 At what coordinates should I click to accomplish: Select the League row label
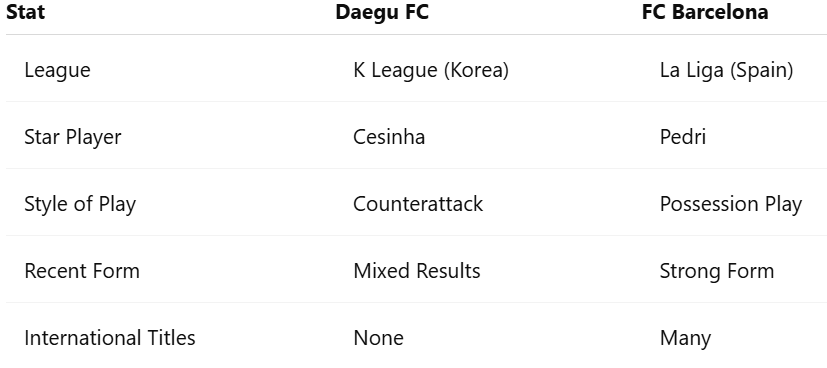57,70
